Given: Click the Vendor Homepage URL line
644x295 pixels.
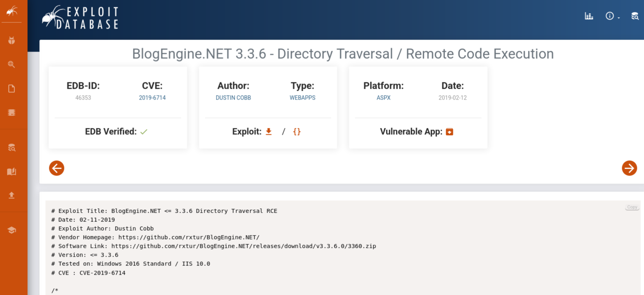Looking at the screenshot, I should (155, 237).
